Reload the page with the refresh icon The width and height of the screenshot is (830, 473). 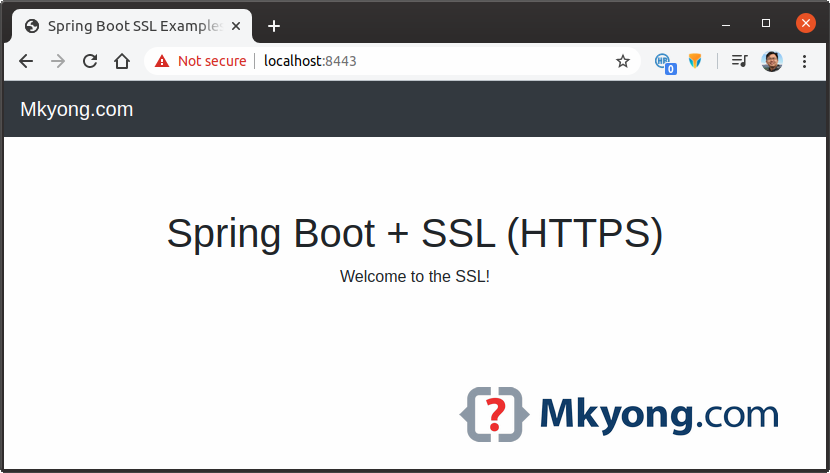90,61
